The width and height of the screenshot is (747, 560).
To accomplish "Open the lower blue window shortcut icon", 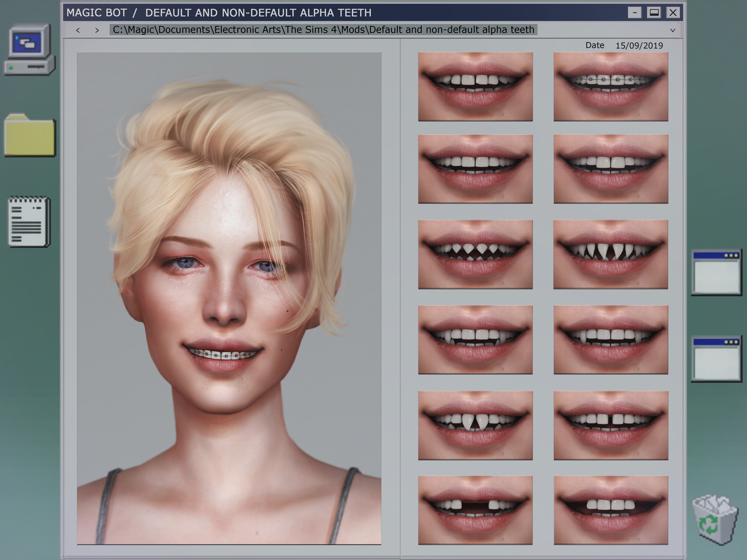I will [716, 358].
